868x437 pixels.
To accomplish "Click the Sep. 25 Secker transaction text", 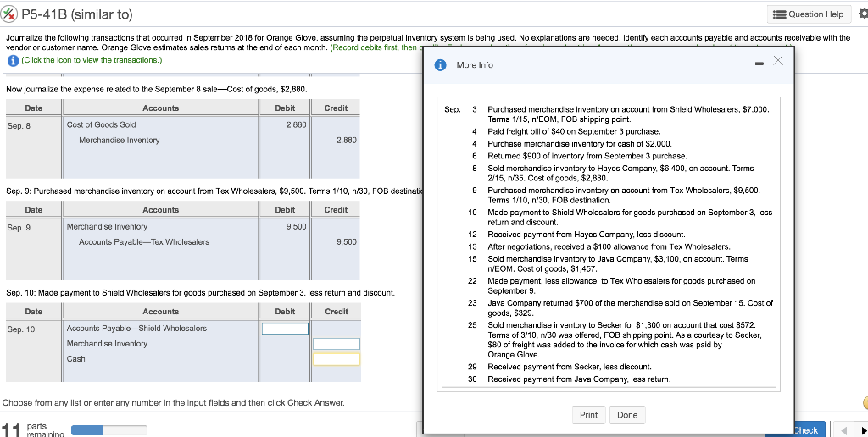I will pos(625,340).
